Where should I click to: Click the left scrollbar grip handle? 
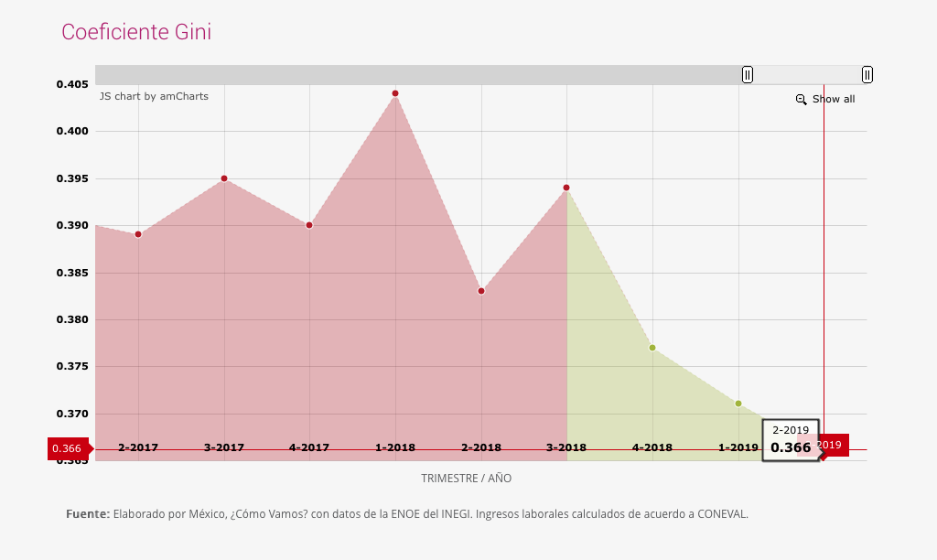point(748,75)
